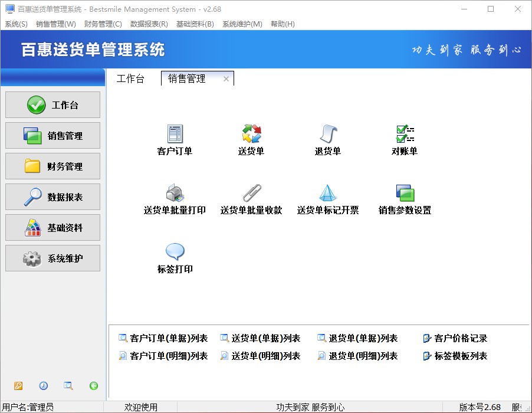Open 送货单标记开票 pyramid icon
532x413 pixels.
tap(327, 194)
